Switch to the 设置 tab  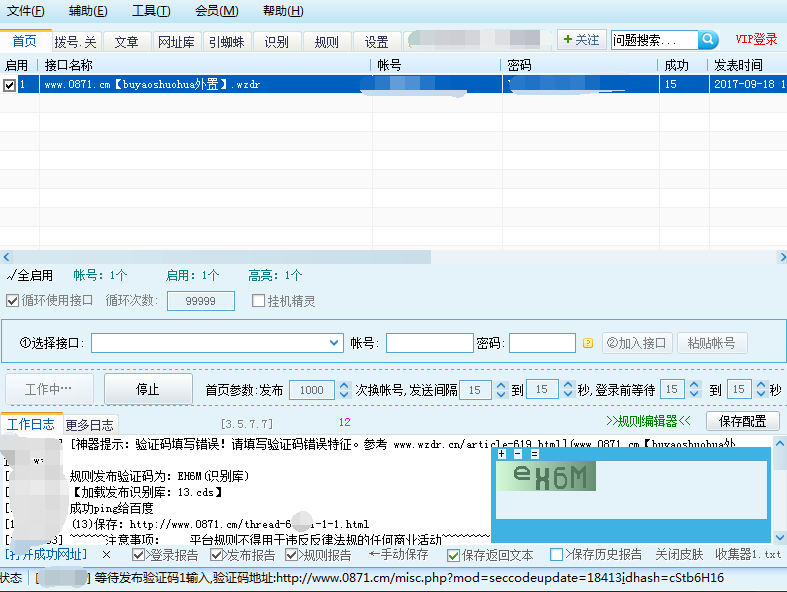[377, 42]
